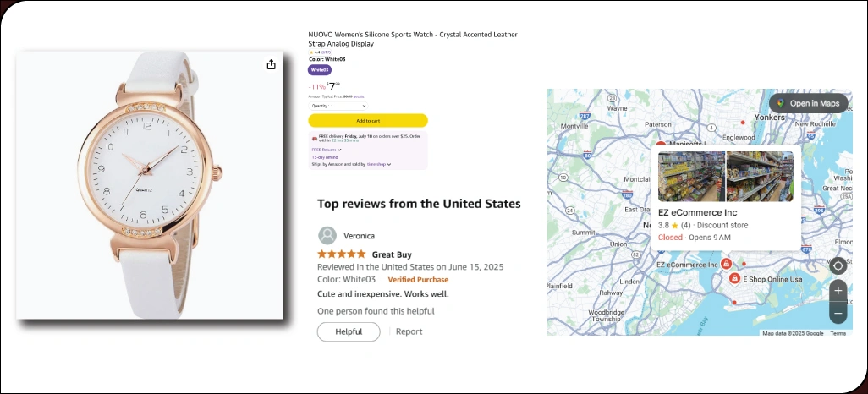Open the Amazon Typical Price Details link
This screenshot has width=868, height=394.
click(359, 97)
